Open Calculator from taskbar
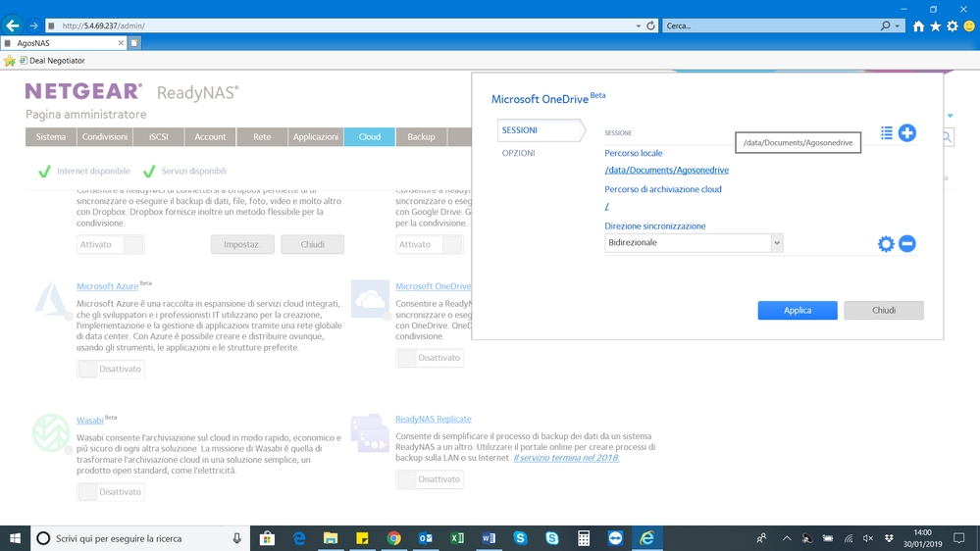This screenshot has height=551, width=980. pos(584,538)
